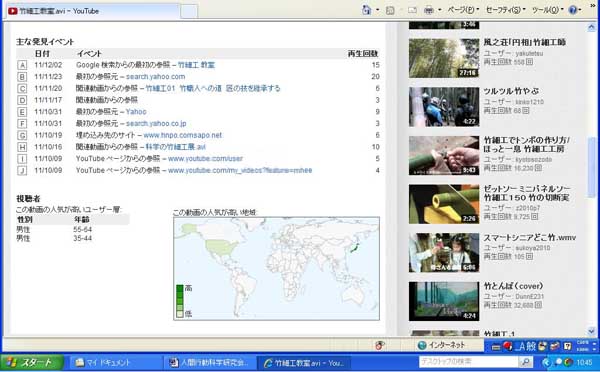Click the language bar keyboard icon
The height and width of the screenshot is (372, 600).
click(x=496, y=347)
